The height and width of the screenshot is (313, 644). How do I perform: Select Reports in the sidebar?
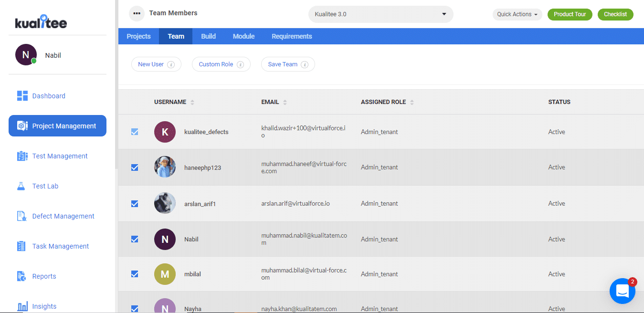[44, 276]
